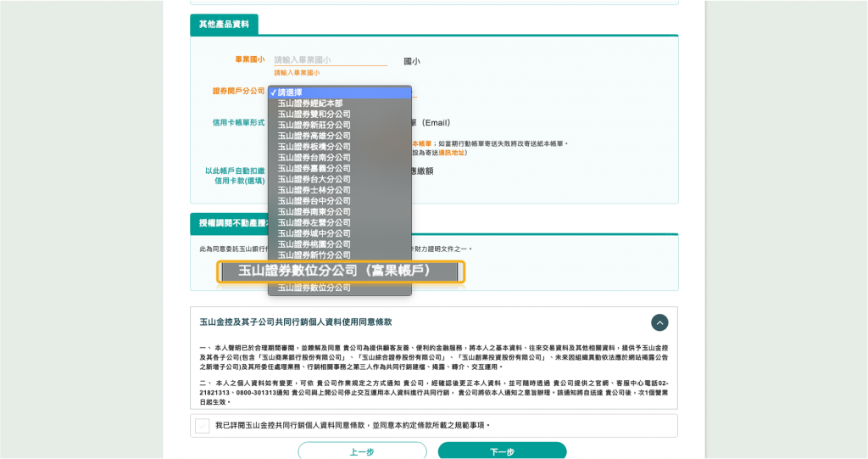
Task: Open the 通訊地址 link
Action: pyautogui.click(x=451, y=153)
